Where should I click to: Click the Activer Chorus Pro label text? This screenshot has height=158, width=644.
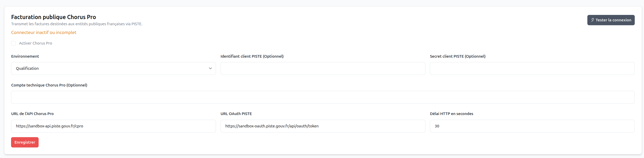[36, 43]
